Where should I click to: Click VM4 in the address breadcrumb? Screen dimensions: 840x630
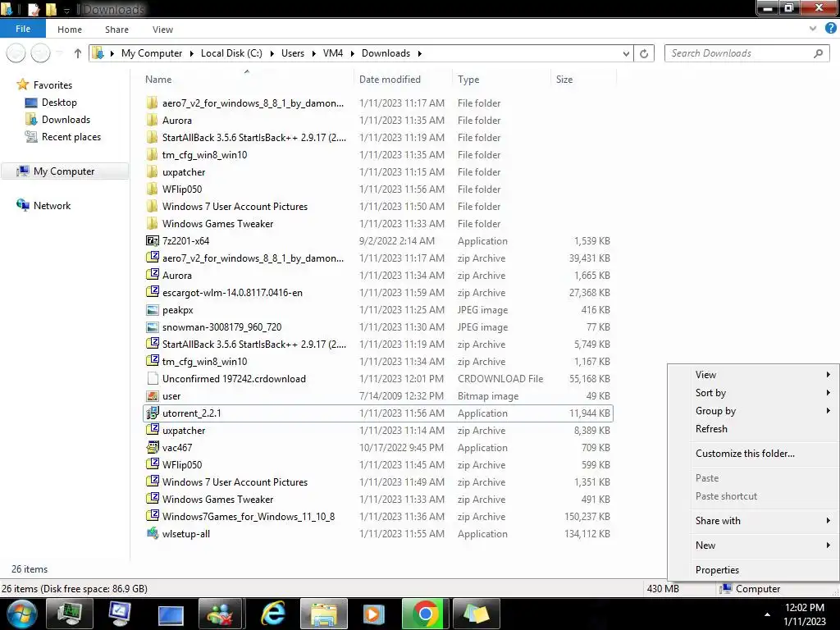click(333, 53)
